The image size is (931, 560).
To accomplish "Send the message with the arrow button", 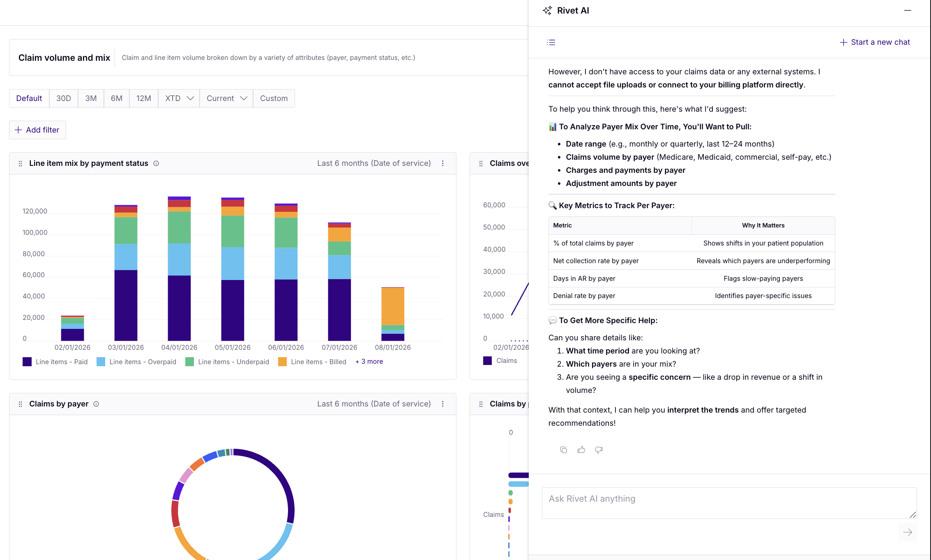I will (x=908, y=532).
